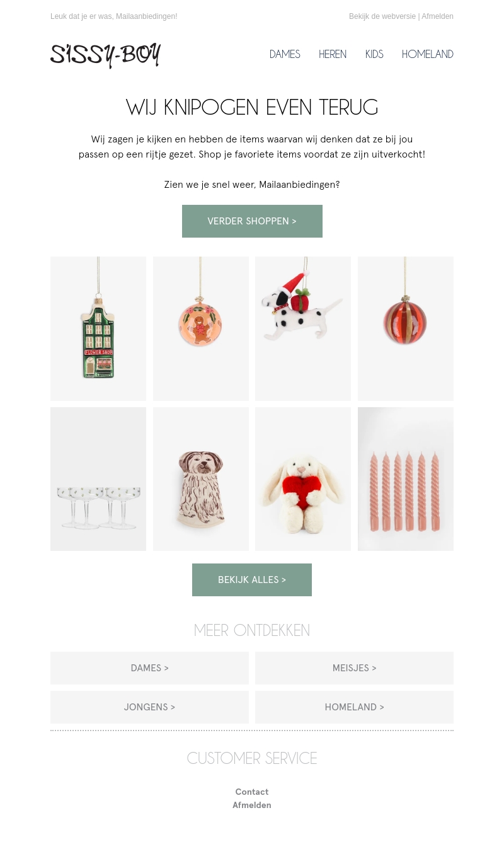The image size is (504, 849).
Task: Open the Dames navigation item
Action: [x=285, y=54]
